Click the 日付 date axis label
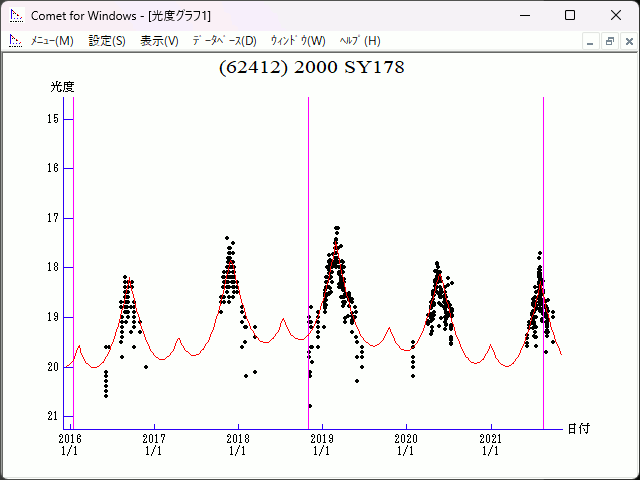 (578, 429)
